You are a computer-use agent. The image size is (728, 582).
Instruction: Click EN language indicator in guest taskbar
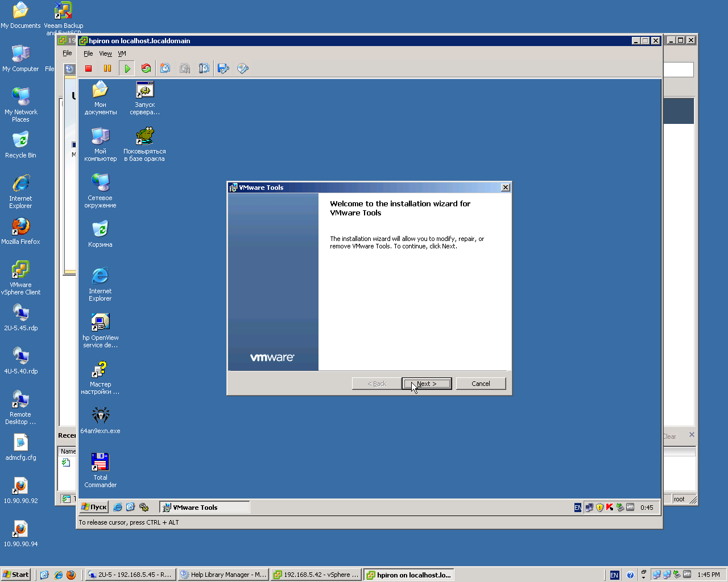(x=578, y=508)
